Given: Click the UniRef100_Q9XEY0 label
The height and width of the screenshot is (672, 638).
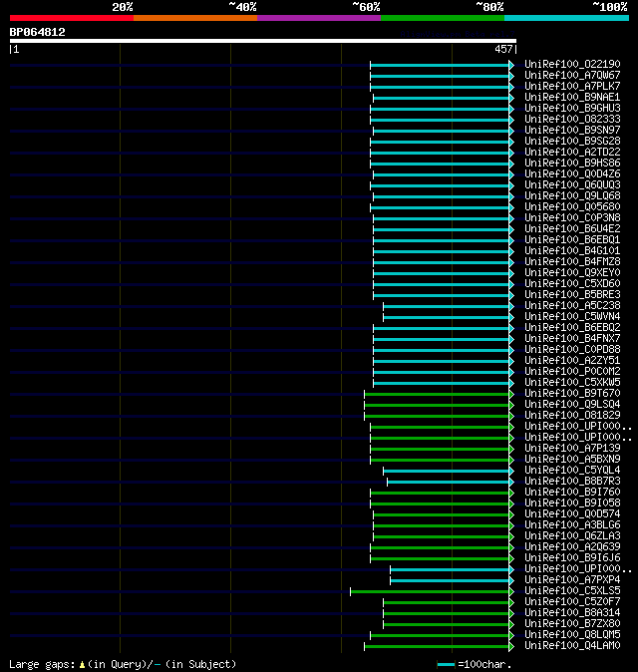Looking at the screenshot, I should tap(572, 273).
